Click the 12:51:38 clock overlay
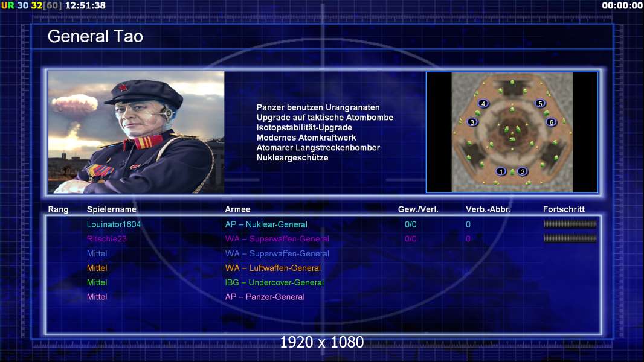This screenshot has width=644, height=362. (x=85, y=5)
